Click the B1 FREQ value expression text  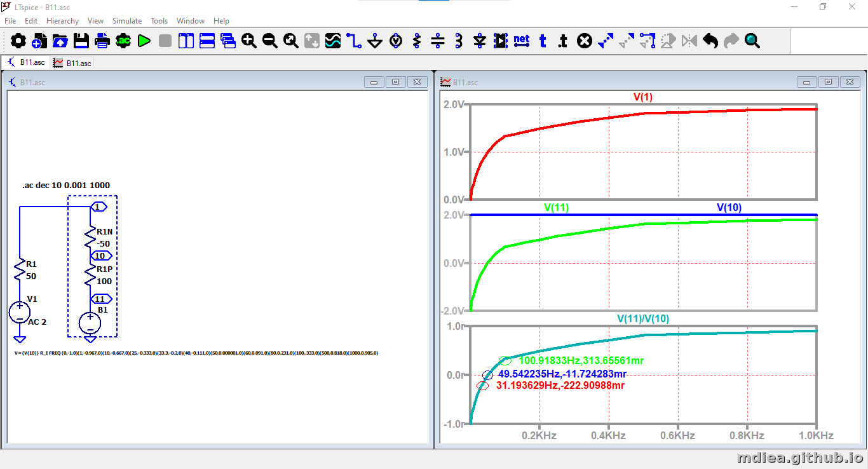pos(196,352)
